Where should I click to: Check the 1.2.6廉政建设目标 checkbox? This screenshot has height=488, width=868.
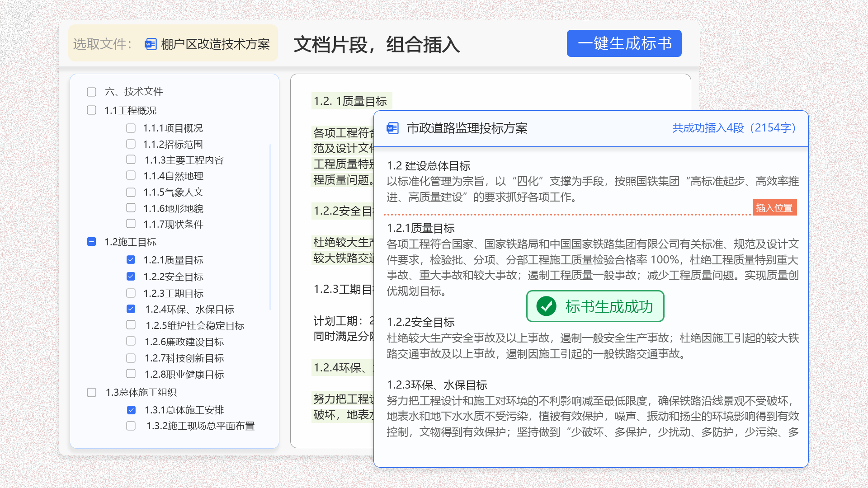pos(131,342)
